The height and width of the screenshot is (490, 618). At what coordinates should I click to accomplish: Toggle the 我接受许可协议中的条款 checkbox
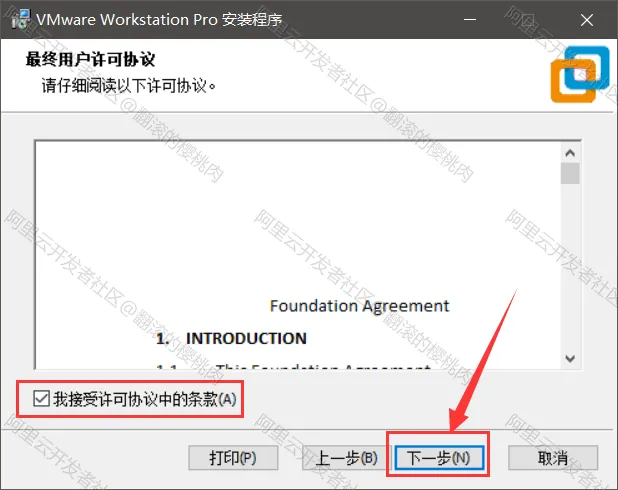click(41, 399)
